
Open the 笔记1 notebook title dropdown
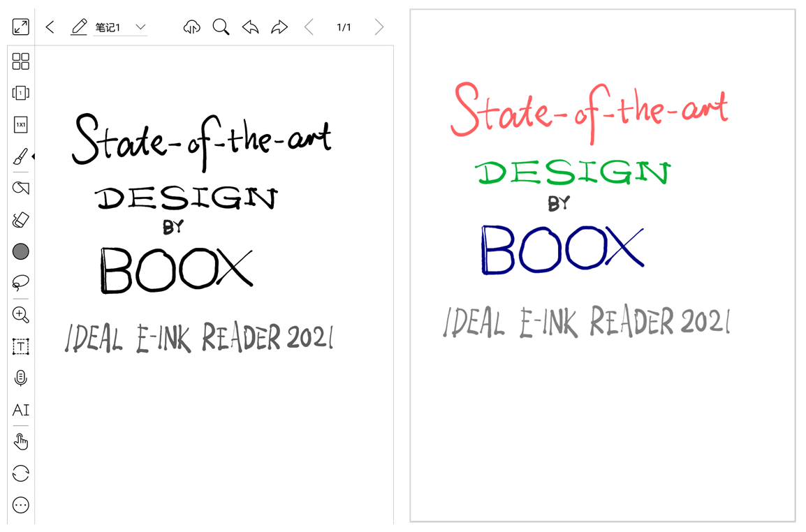click(x=140, y=27)
